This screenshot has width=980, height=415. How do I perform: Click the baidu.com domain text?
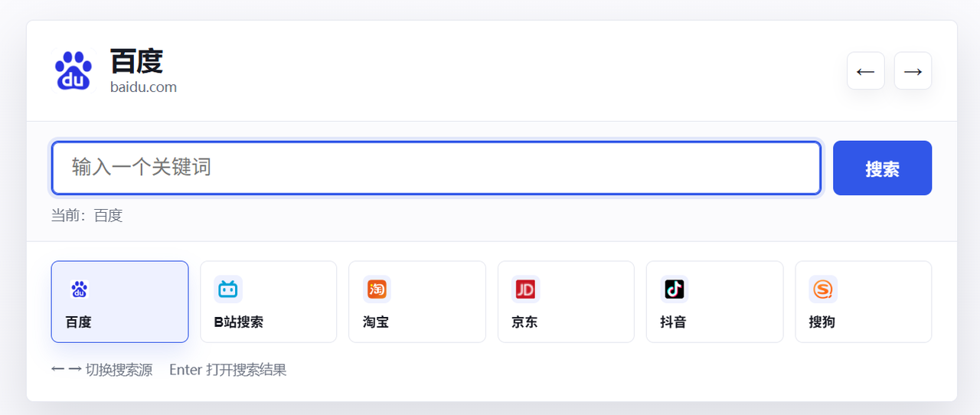[x=143, y=87]
